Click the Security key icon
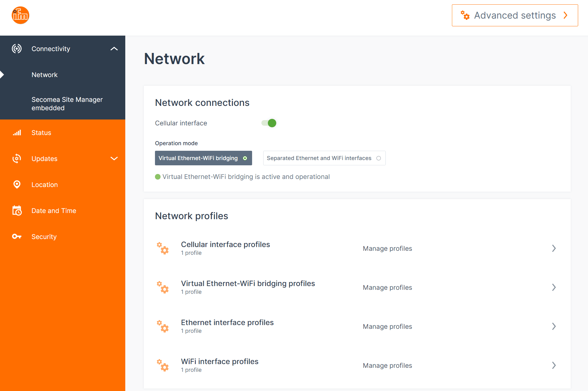 tap(17, 237)
